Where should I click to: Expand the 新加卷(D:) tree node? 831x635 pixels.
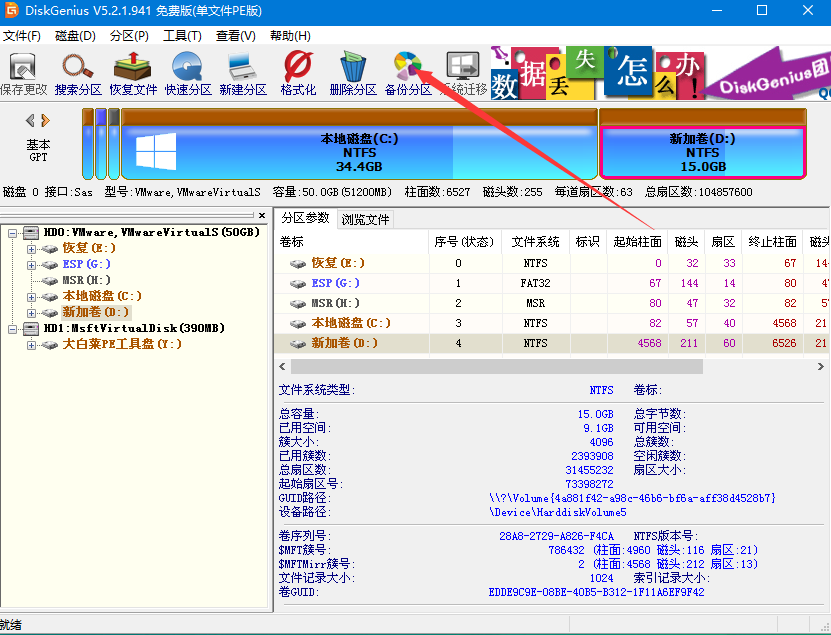(31, 313)
